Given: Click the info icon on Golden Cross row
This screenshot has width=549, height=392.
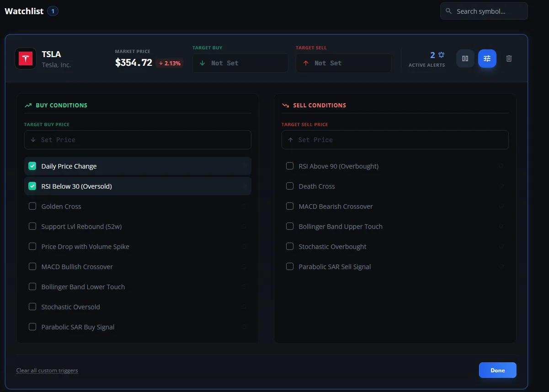Looking at the screenshot, I should (x=244, y=207).
